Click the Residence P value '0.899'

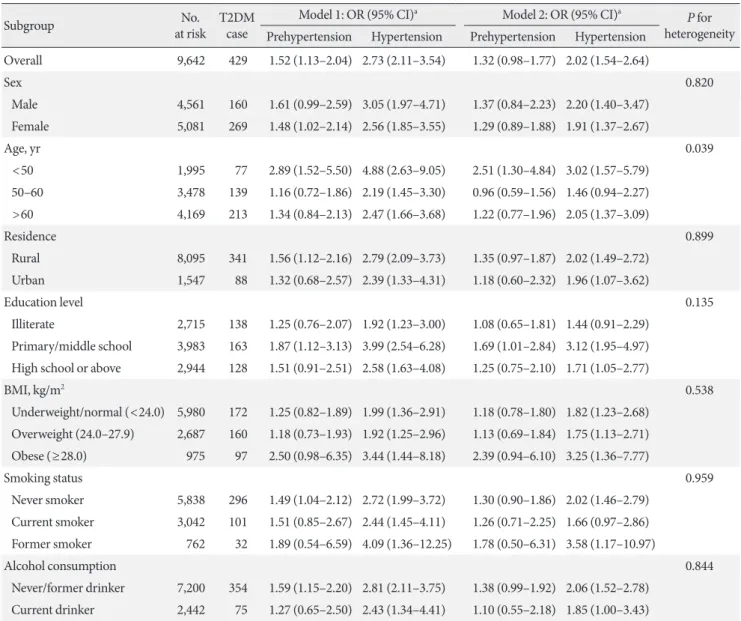[x=699, y=236]
